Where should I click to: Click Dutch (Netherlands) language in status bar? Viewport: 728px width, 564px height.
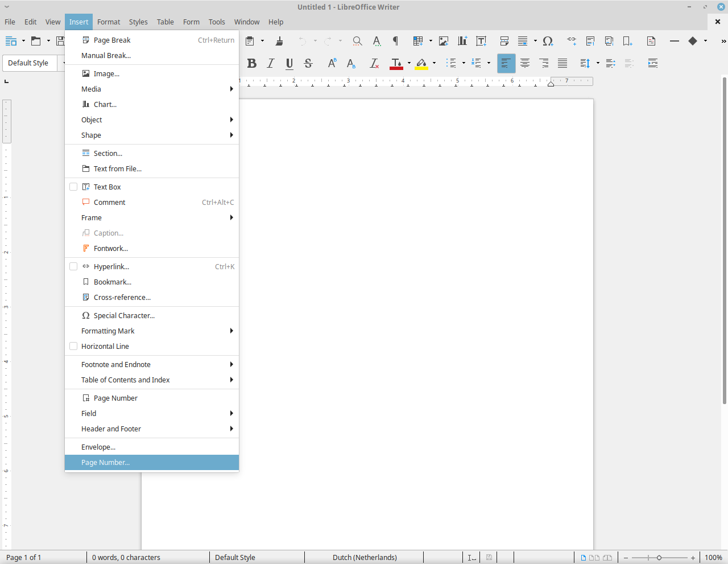(365, 557)
